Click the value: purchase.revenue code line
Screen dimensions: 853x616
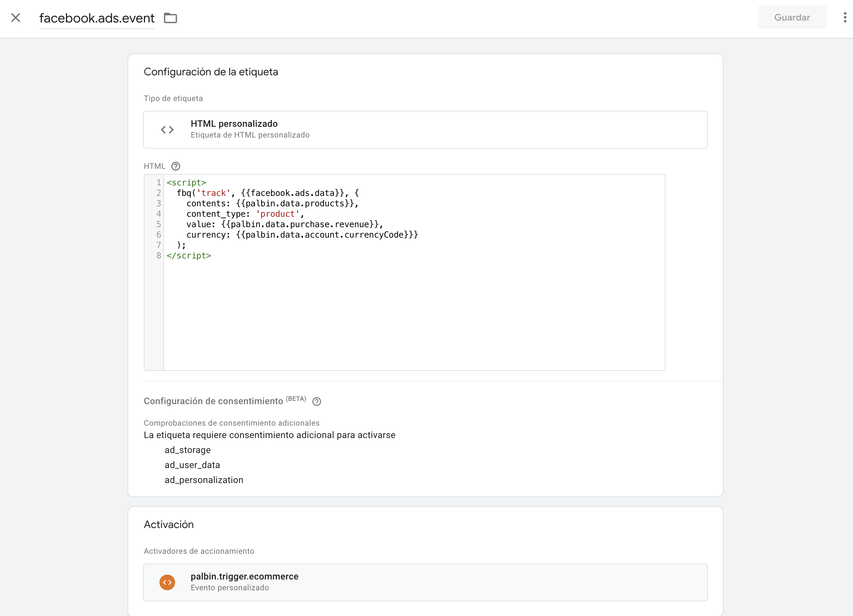tap(285, 224)
